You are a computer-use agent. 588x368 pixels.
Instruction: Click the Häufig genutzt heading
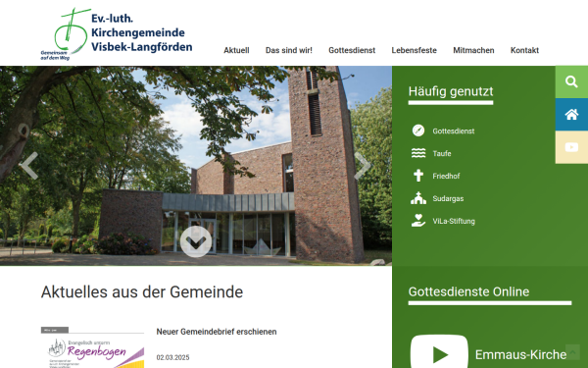451,91
